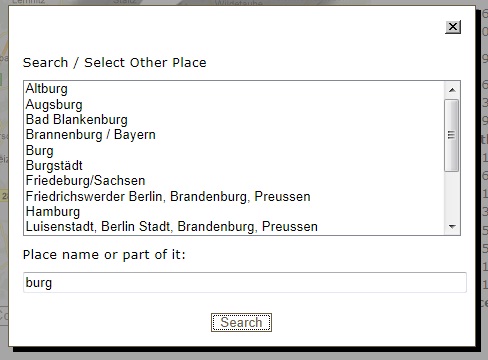Image resolution: width=488 pixels, height=360 pixels.
Task: Click the 'Place name or part of it' label
Action: coord(104,255)
